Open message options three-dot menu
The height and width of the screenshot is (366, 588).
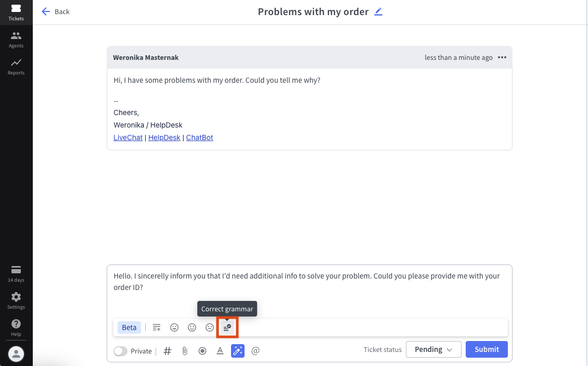[x=502, y=57]
